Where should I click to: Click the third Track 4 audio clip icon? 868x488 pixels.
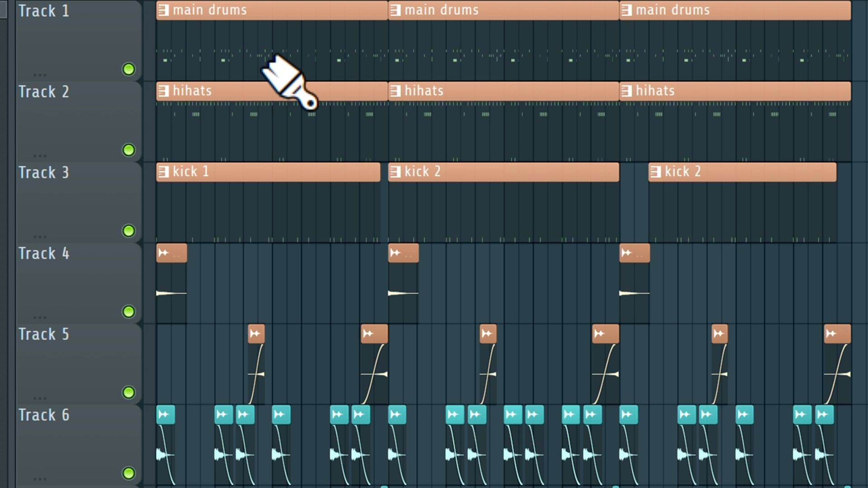pyautogui.click(x=627, y=253)
